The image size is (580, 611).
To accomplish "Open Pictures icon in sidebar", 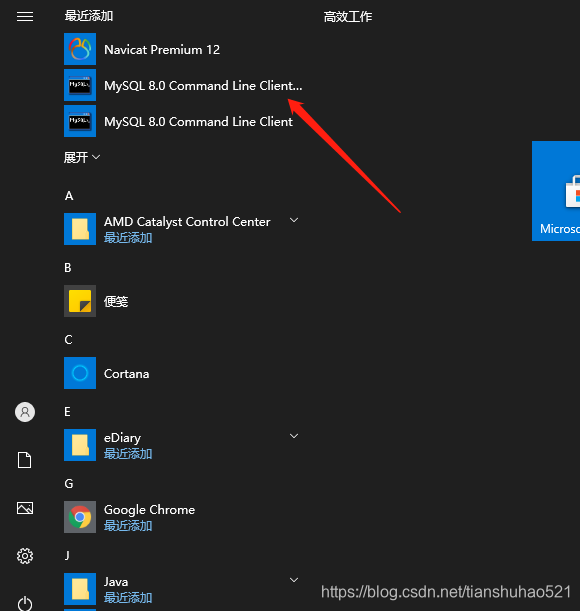I will [x=25, y=508].
